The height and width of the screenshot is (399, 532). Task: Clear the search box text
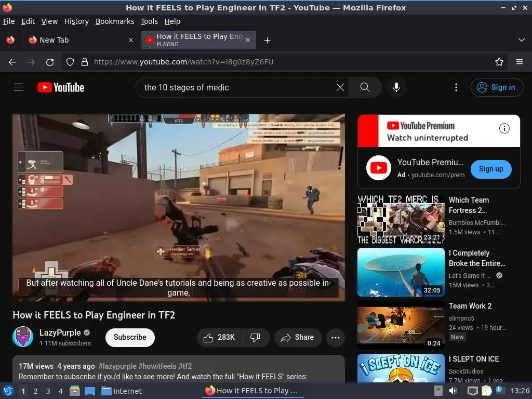[340, 87]
